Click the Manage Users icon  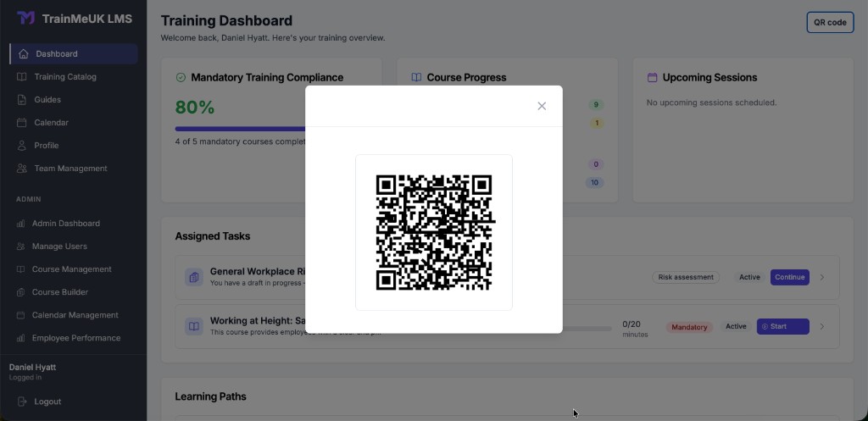point(20,247)
